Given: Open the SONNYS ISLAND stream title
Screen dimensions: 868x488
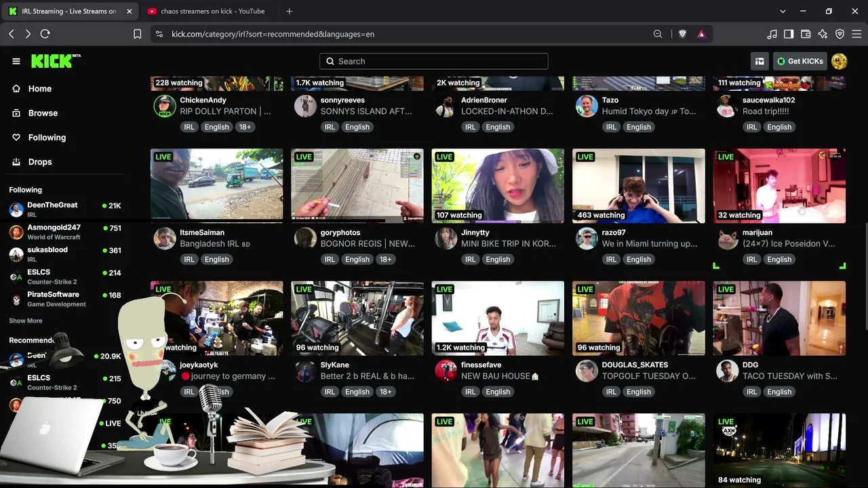Looking at the screenshot, I should pyautogui.click(x=367, y=111).
